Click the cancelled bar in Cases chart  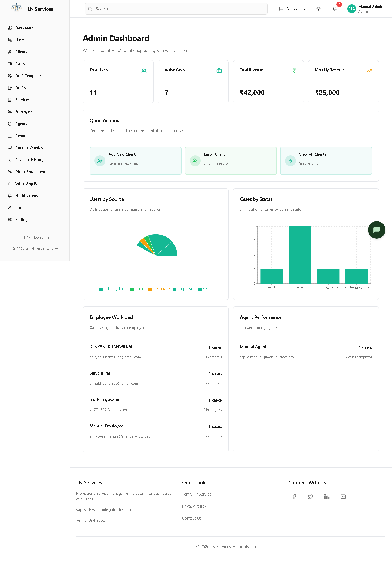[272, 277]
